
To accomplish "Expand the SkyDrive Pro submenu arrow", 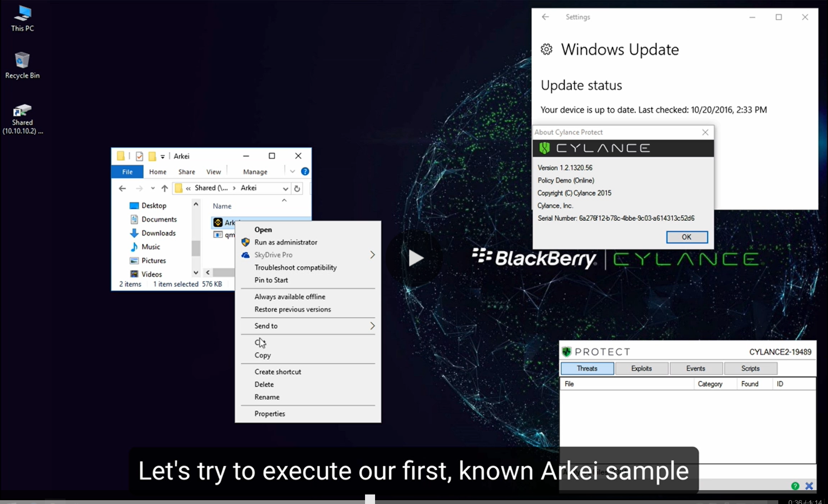I will pyautogui.click(x=372, y=255).
